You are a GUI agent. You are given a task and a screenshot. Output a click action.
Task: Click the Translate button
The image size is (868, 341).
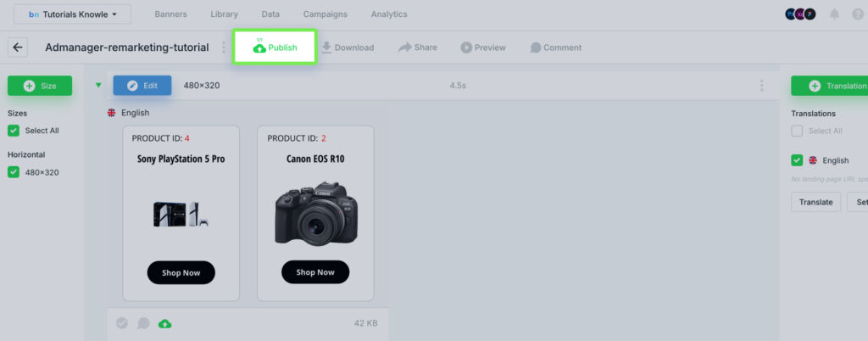(x=816, y=202)
